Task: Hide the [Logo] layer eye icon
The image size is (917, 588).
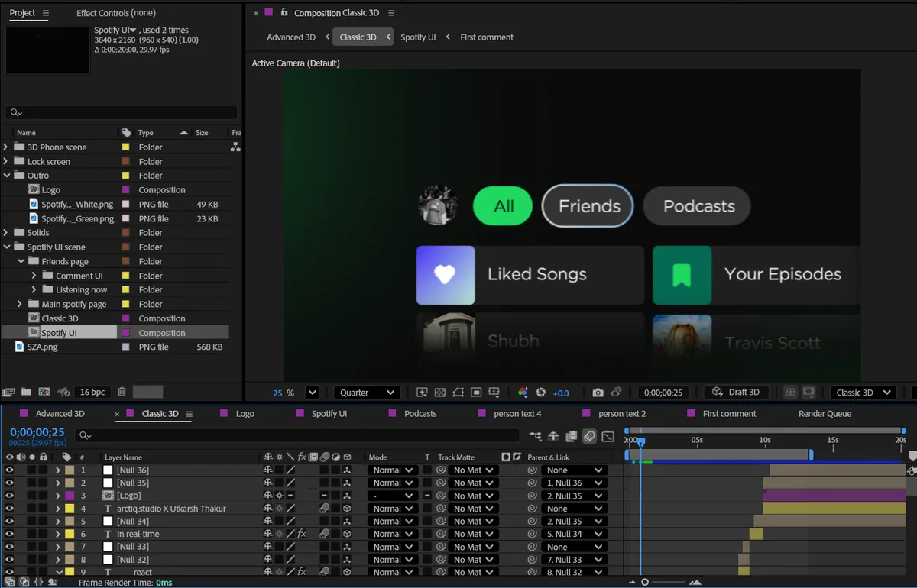Action: point(9,496)
